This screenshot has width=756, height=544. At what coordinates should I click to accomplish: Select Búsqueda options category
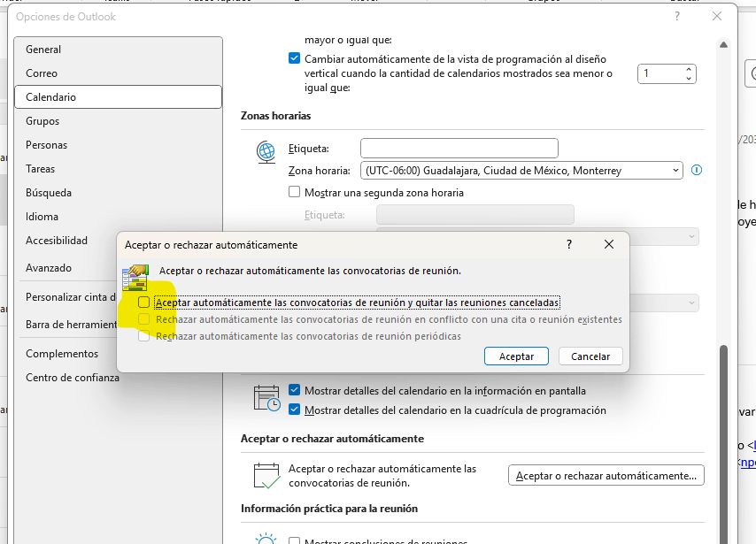[x=118, y=193]
